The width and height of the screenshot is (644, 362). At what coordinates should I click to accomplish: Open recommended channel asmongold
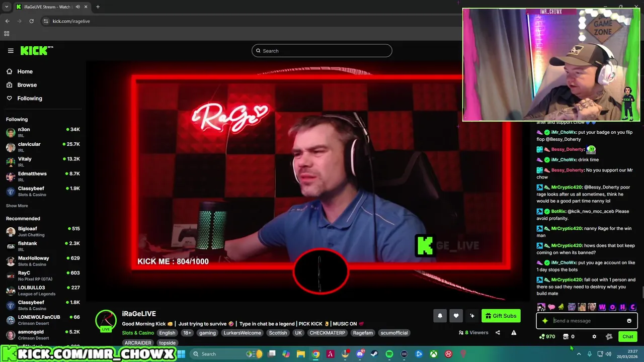(43, 334)
